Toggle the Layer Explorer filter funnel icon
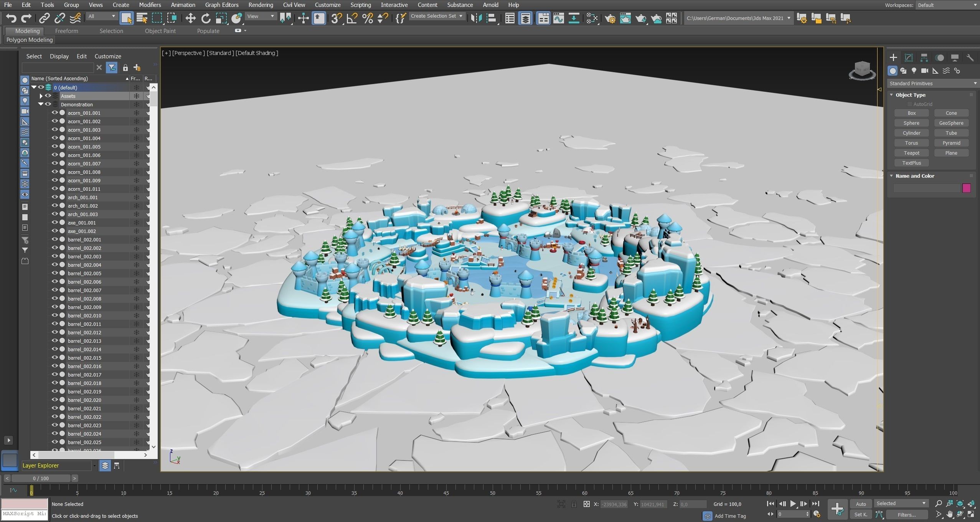Viewport: 980px width, 522px height. click(x=112, y=68)
